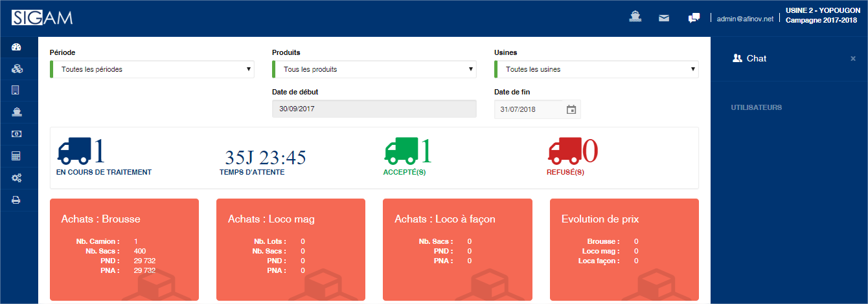Expand the Période dropdown
This screenshot has width=868, height=304.
(x=152, y=69)
